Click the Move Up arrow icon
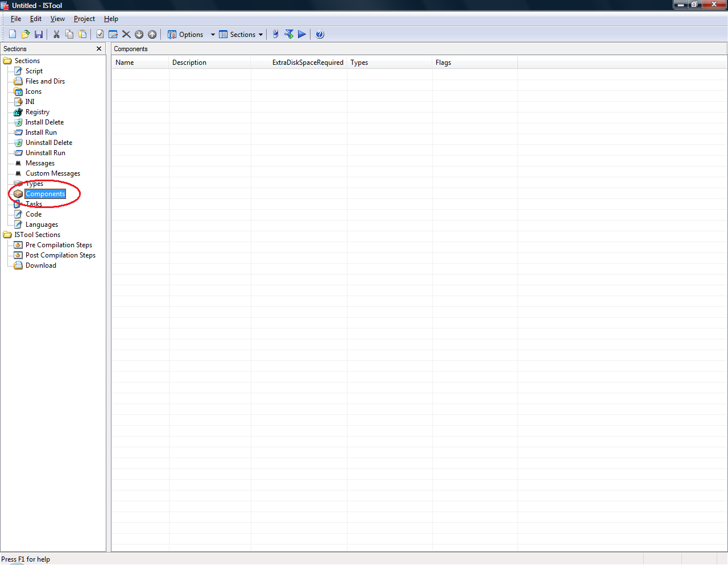 pos(152,34)
